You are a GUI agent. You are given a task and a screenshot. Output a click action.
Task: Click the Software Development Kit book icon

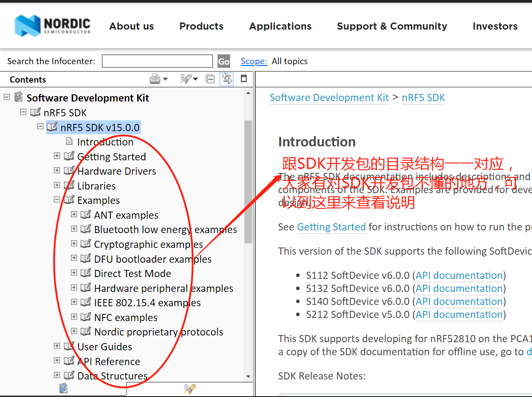tap(19, 97)
